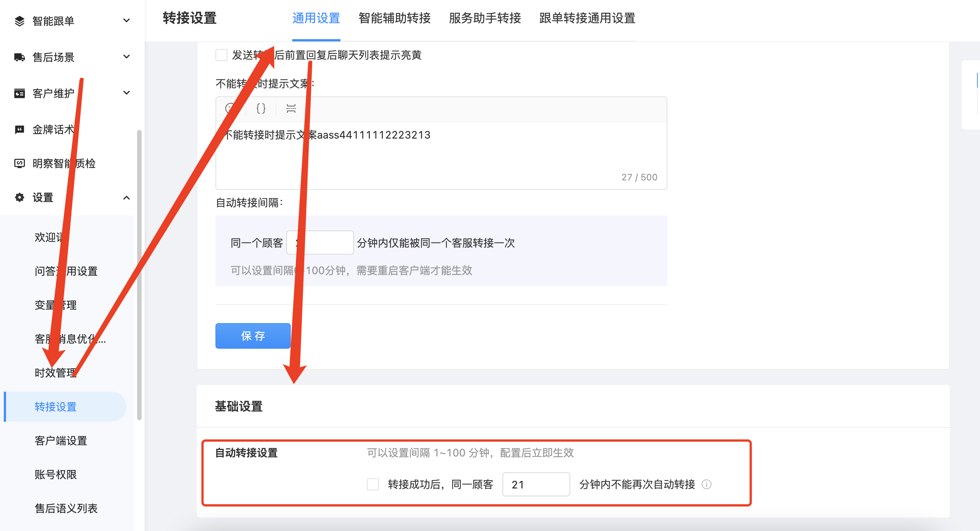Image resolution: width=980 pixels, height=531 pixels.
Task: Click the 保存 button
Action: click(253, 336)
